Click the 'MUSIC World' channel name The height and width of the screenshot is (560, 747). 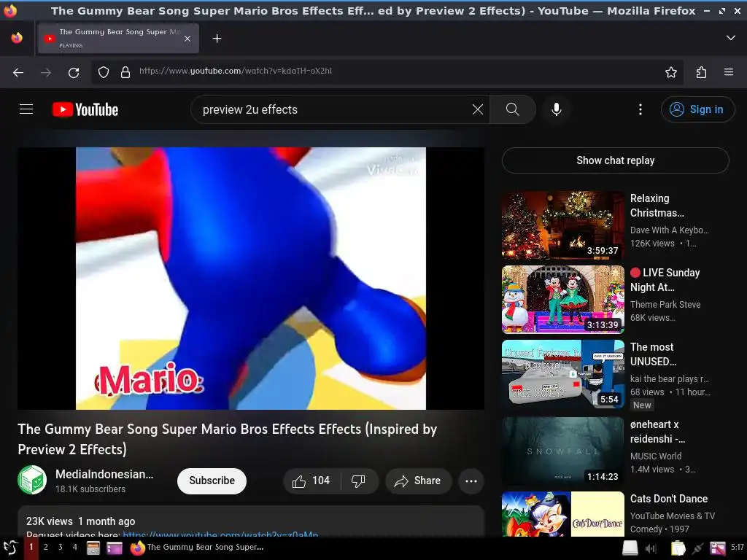tap(656, 456)
